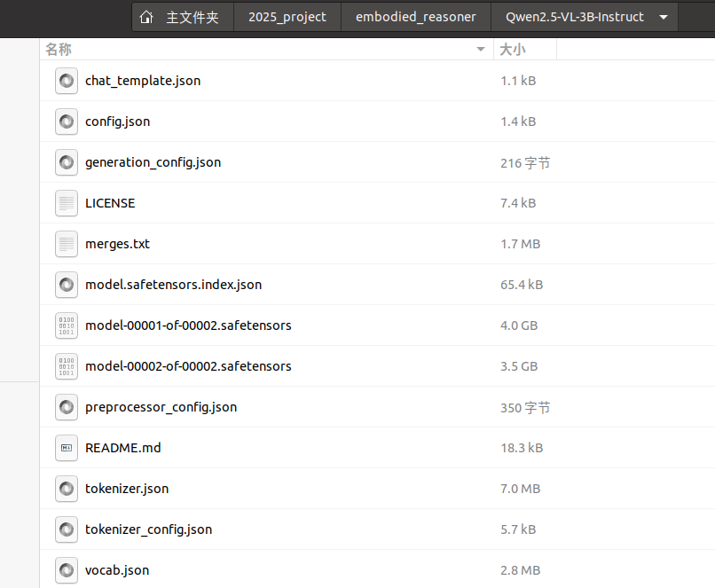Select model-00002-of-00002.safetensors file name
Screen dimensions: 715x588
[x=188, y=366]
